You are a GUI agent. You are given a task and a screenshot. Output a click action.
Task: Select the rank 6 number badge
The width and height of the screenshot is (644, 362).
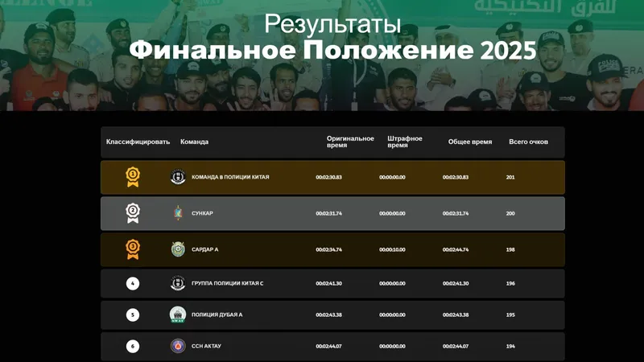click(x=133, y=346)
